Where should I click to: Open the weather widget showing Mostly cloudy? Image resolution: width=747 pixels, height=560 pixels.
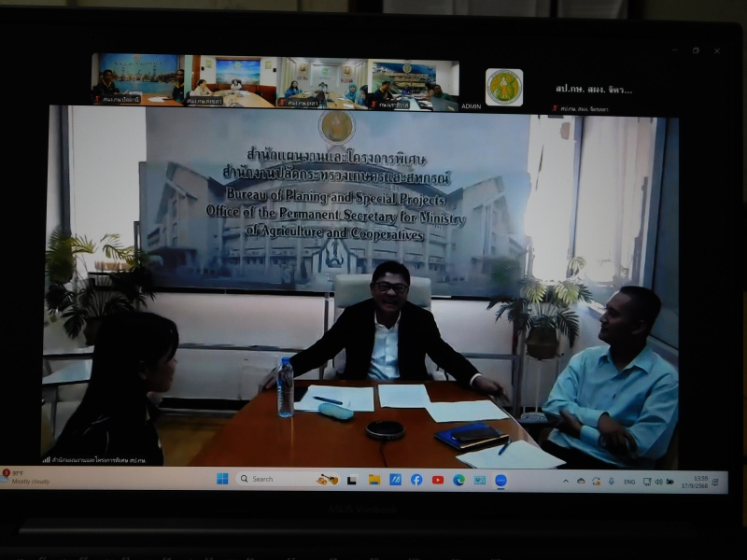pos(26,477)
